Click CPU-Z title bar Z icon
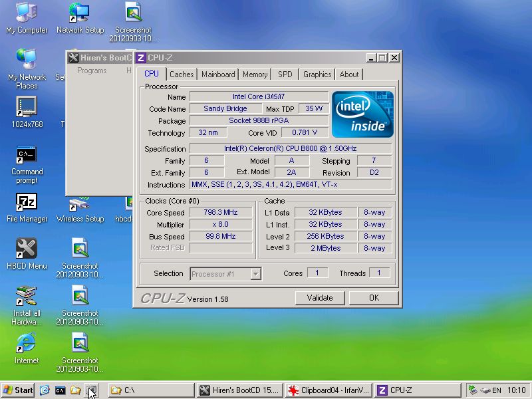 (141, 58)
